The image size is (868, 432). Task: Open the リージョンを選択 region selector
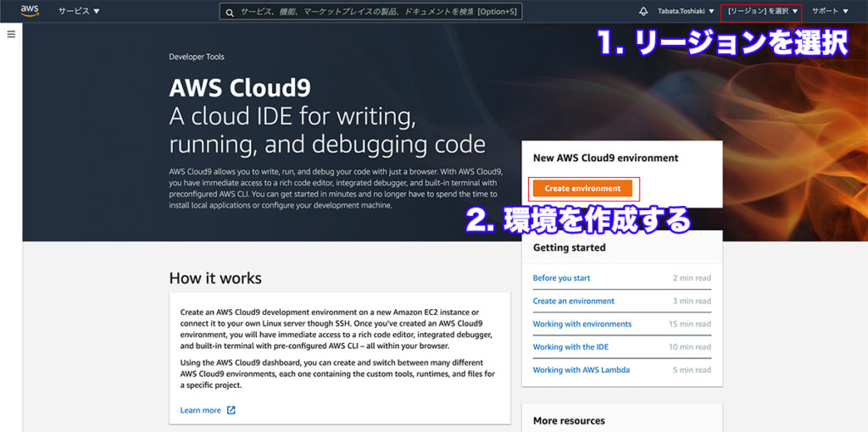(x=762, y=11)
